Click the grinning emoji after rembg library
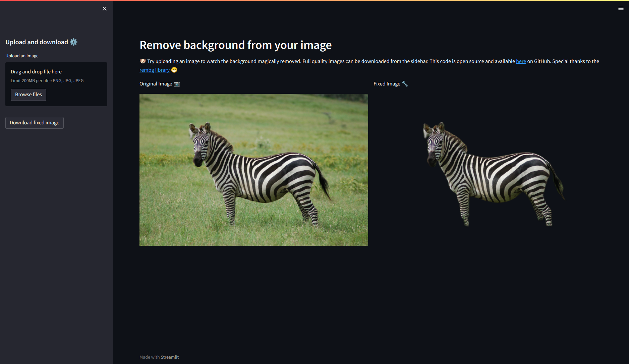The height and width of the screenshot is (364, 629). pos(174,70)
